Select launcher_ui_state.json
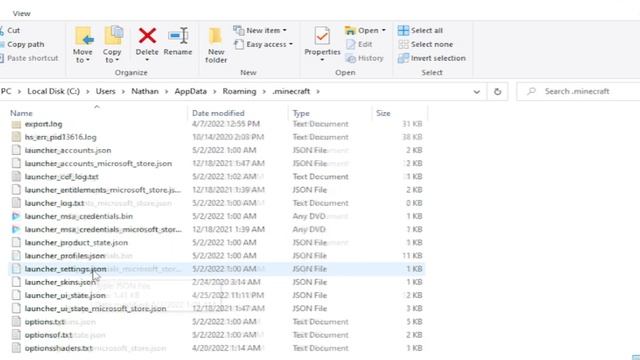640x360 pixels. [x=65, y=295]
